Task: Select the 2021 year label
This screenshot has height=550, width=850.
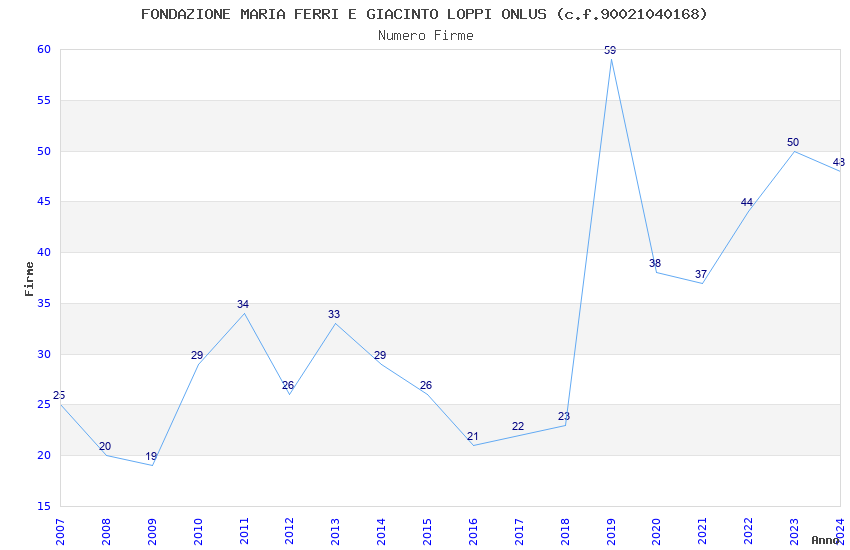Action: (x=703, y=532)
